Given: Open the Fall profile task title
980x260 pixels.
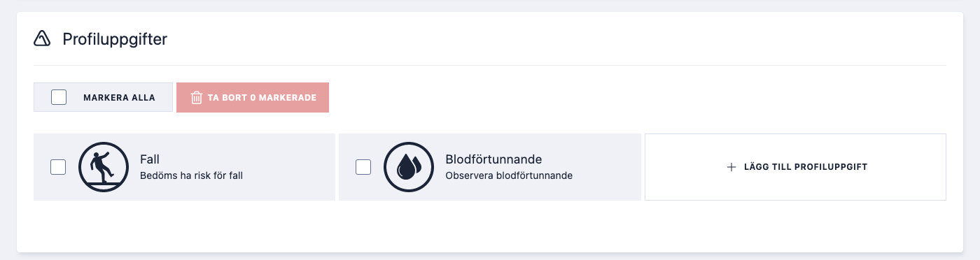Looking at the screenshot, I should tap(150, 159).
